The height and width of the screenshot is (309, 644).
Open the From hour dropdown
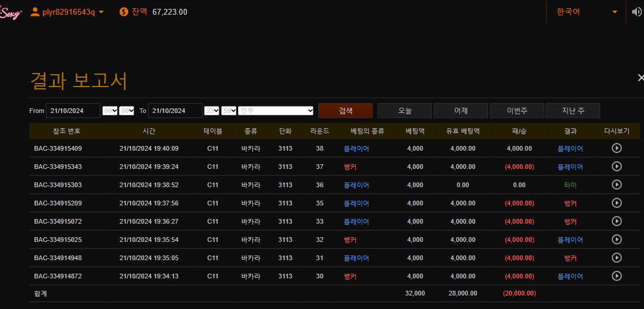pyautogui.click(x=110, y=111)
